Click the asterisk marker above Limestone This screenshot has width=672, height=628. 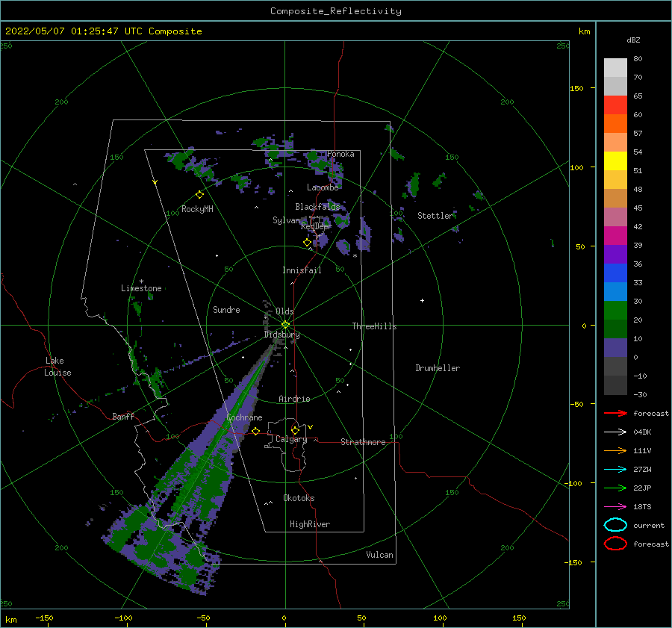tap(141, 282)
